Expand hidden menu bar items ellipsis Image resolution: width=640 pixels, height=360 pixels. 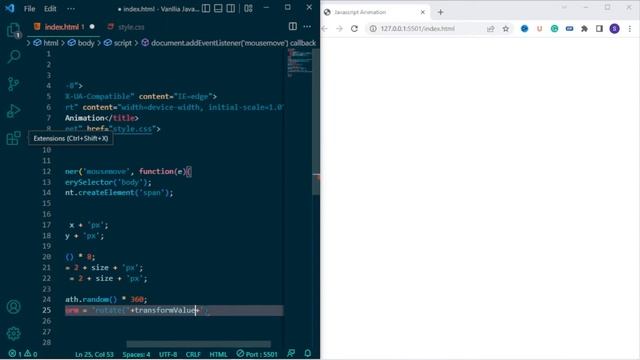71,9
